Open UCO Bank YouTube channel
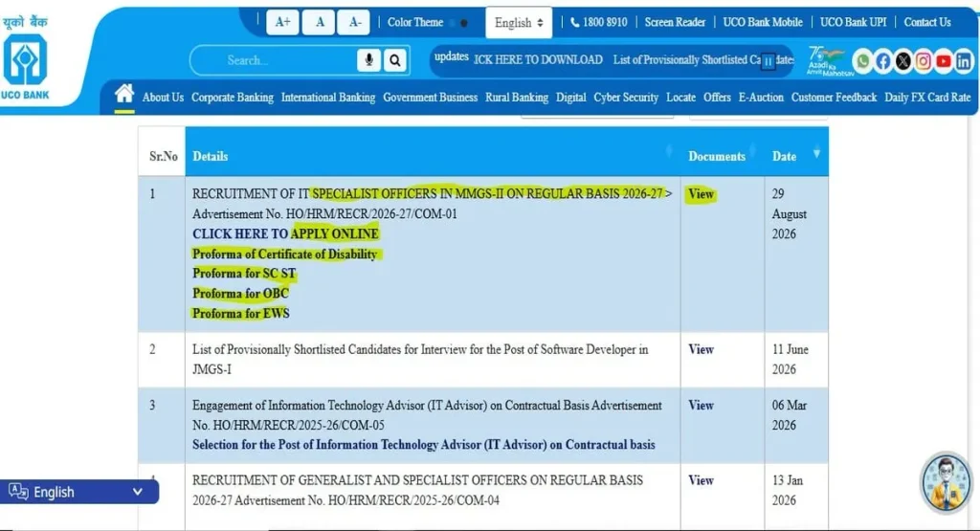This screenshot has height=531, width=980. click(x=943, y=61)
